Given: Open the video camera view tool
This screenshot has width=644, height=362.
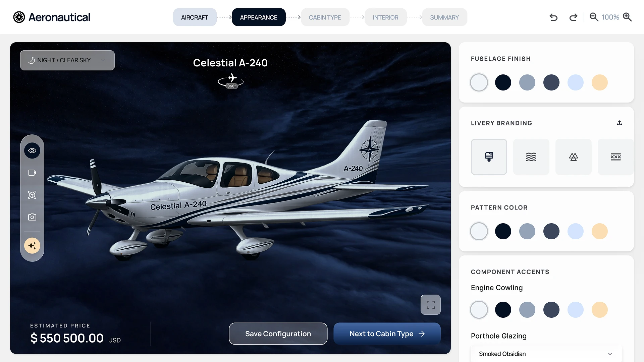Looking at the screenshot, I should [x=32, y=173].
